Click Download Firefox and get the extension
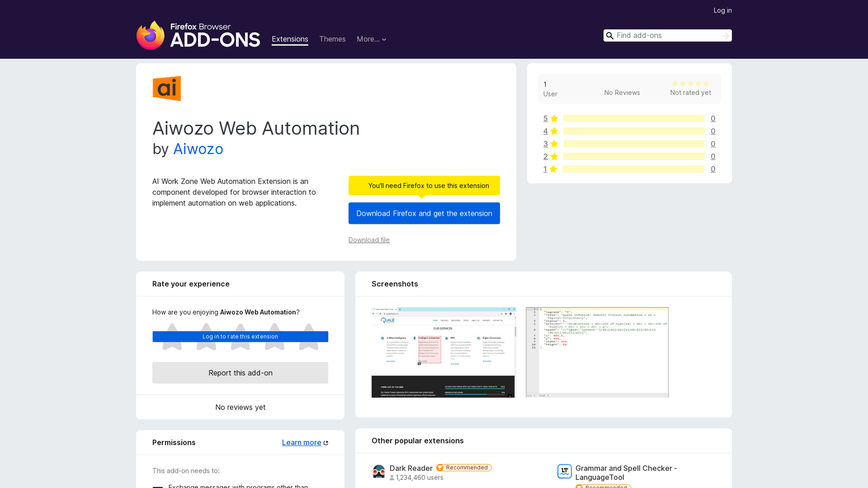This screenshot has height=488, width=868. tap(424, 213)
